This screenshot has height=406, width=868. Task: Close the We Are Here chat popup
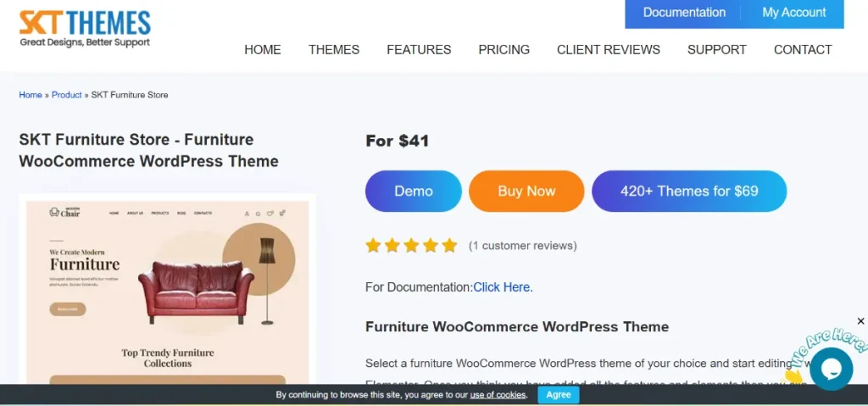coord(860,321)
